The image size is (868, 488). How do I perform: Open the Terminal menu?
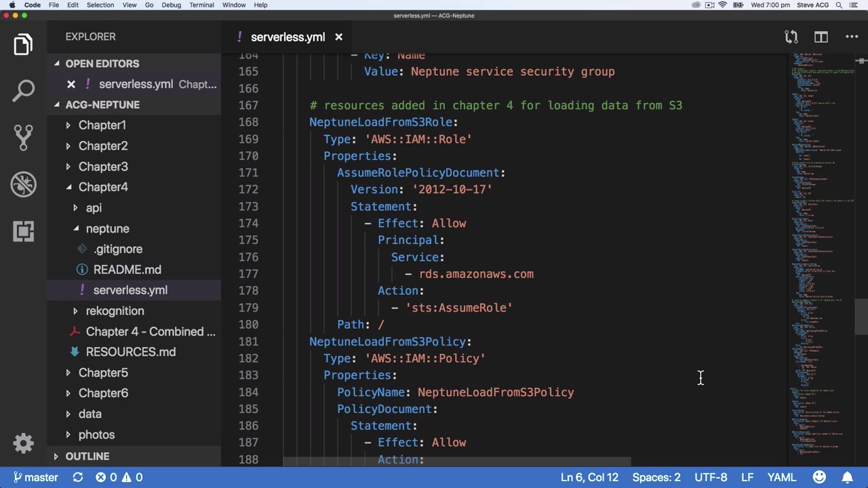[201, 5]
